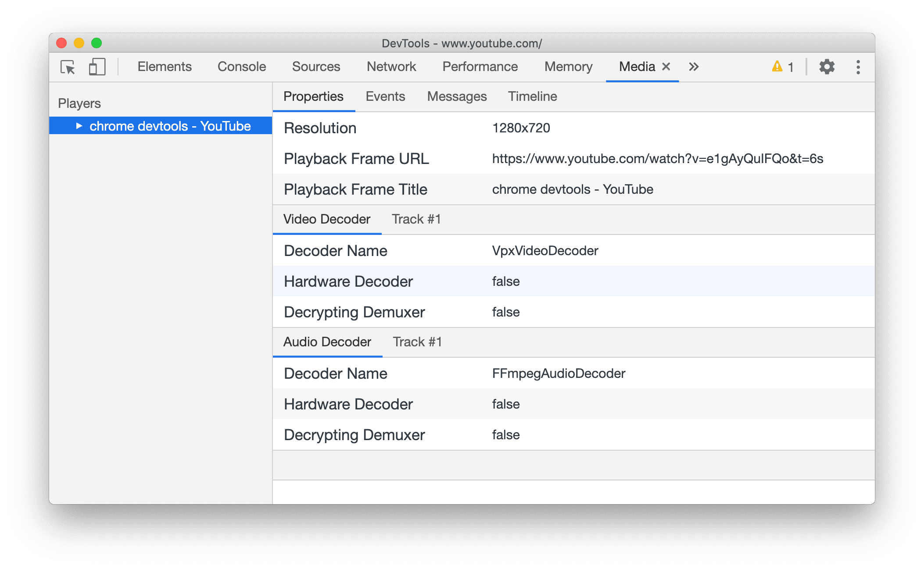Click the inspect element icon
The width and height of the screenshot is (924, 569).
pyautogui.click(x=68, y=66)
